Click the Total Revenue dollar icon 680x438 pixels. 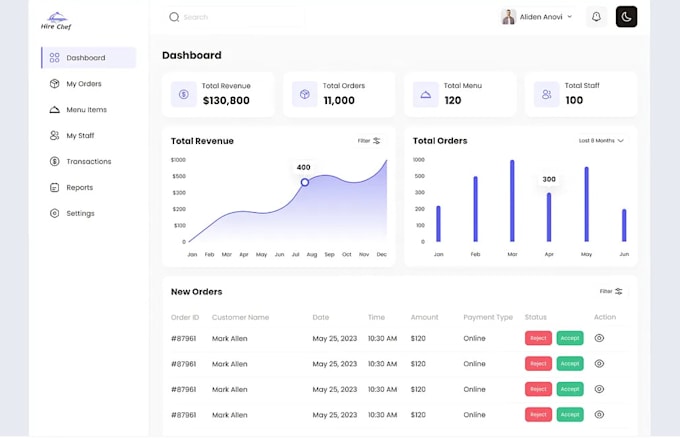click(x=184, y=94)
